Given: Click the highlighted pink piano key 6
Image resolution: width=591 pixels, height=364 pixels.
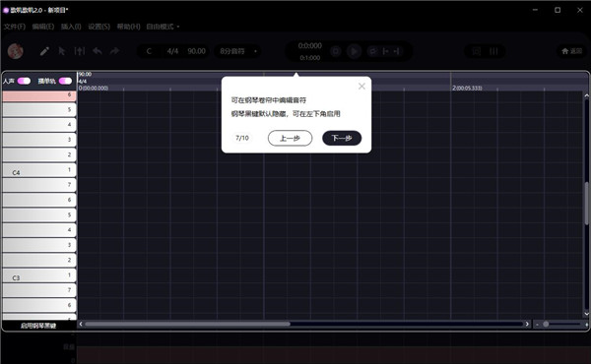Looking at the screenshot, I should point(38,95).
